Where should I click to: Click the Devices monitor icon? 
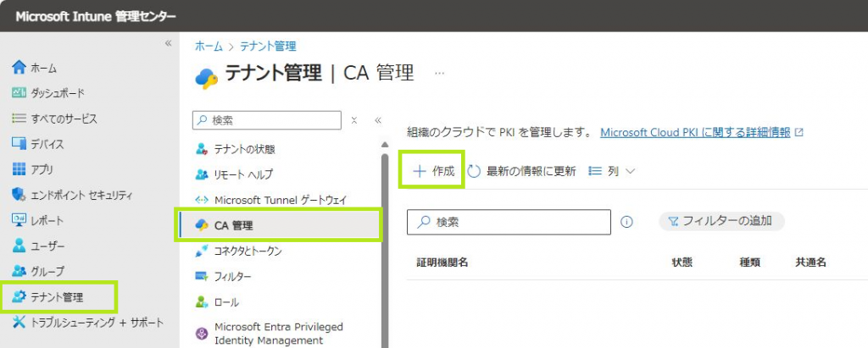[x=19, y=144]
